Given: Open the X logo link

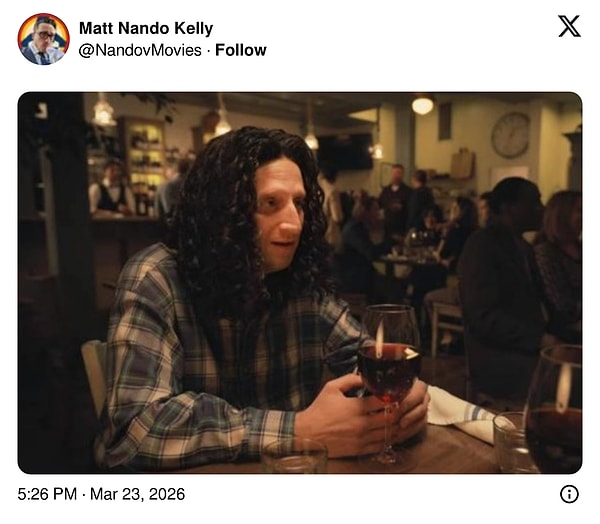Looking at the screenshot, I should click(x=569, y=26).
